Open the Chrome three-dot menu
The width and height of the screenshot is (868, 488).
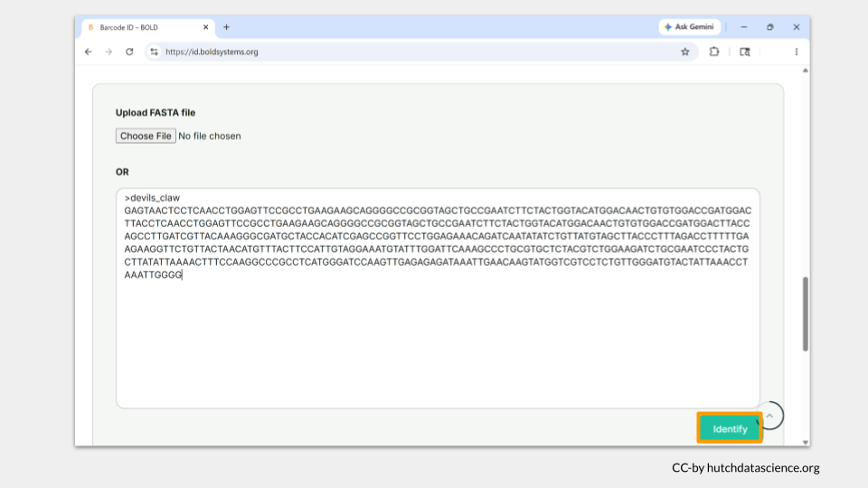(x=797, y=52)
